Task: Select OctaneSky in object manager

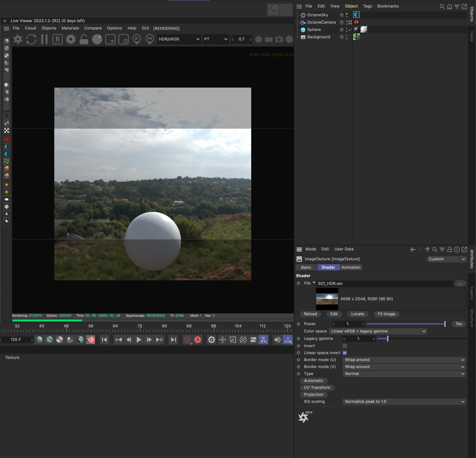Action: (317, 15)
